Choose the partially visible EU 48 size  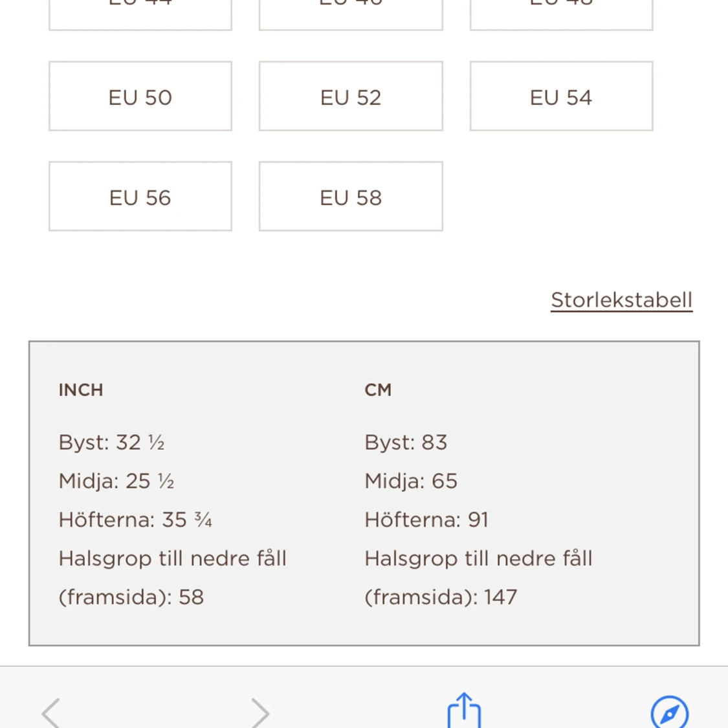(561, 13)
